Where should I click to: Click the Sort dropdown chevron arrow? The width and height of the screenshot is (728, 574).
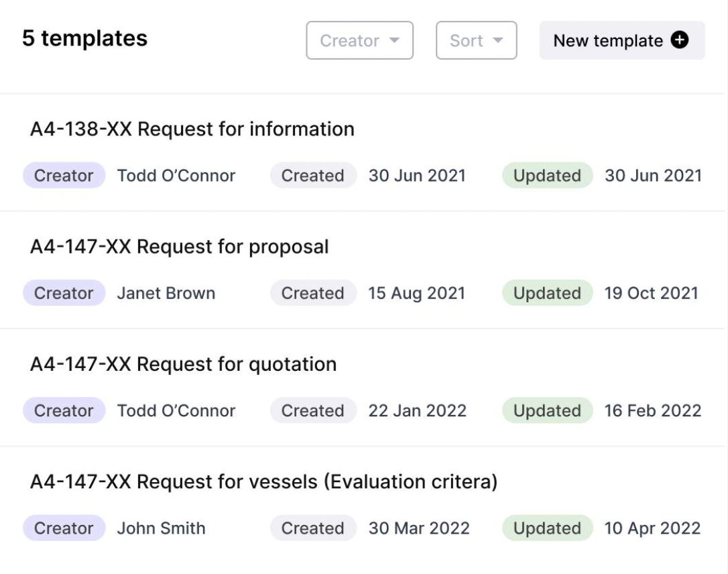pos(497,40)
